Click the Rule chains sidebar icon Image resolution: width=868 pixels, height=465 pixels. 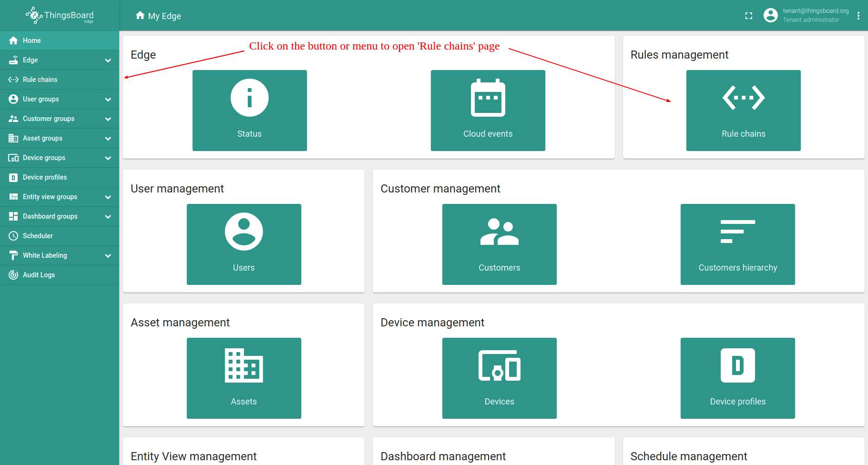pos(13,80)
